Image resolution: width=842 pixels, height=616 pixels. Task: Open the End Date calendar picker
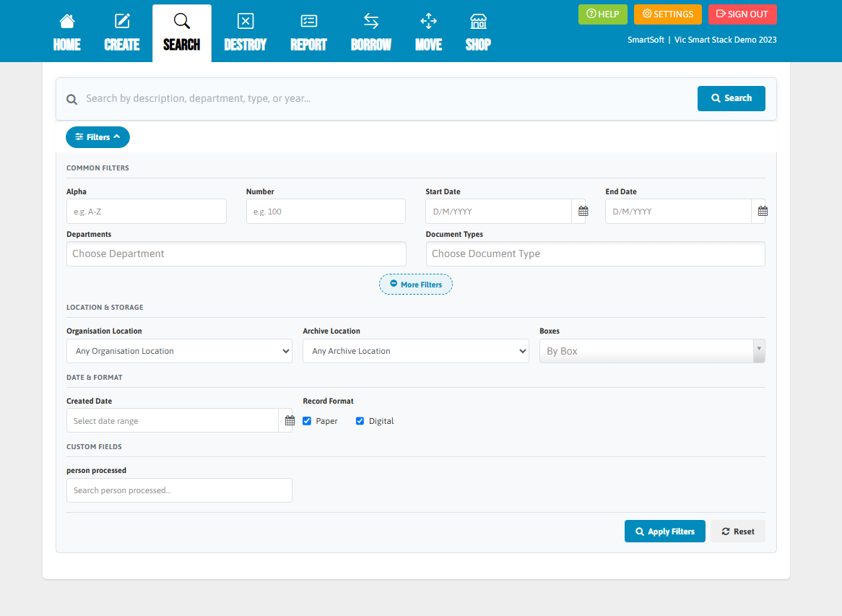[763, 211]
